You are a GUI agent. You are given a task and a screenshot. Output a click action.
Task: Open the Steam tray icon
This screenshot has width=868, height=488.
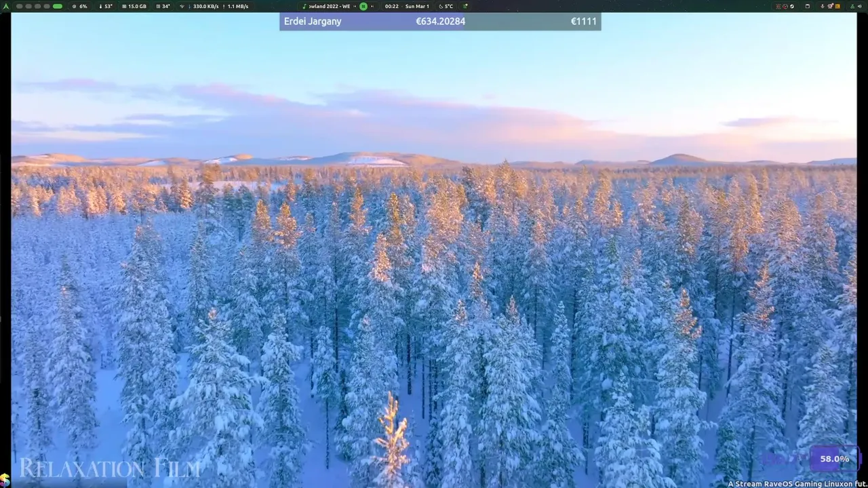[792, 6]
